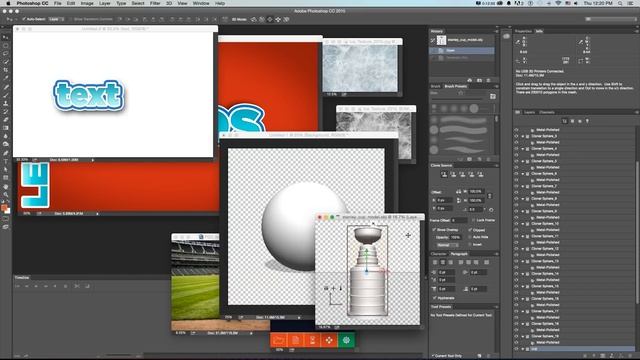Click the foreground color swatch
This screenshot has height=360, width=640.
pyautogui.click(x=4, y=208)
